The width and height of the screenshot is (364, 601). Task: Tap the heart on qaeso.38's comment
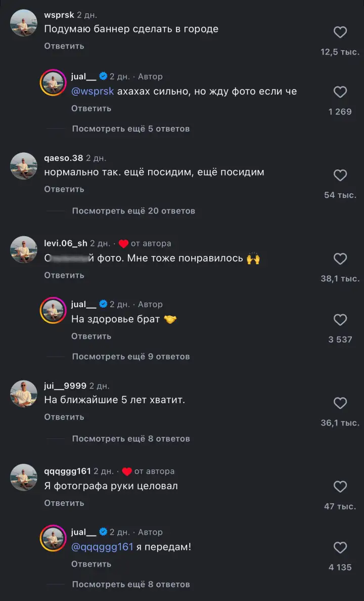[340, 175]
